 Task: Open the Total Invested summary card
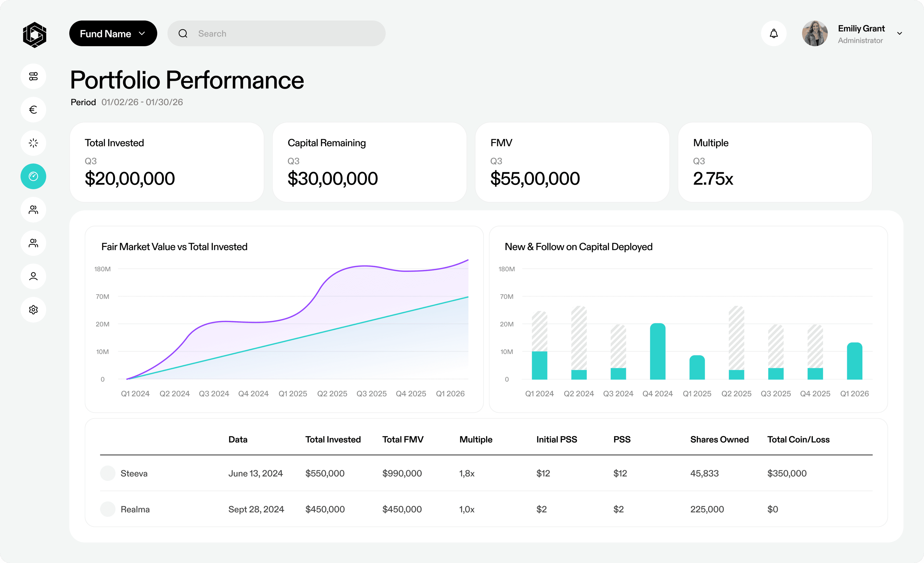(167, 162)
